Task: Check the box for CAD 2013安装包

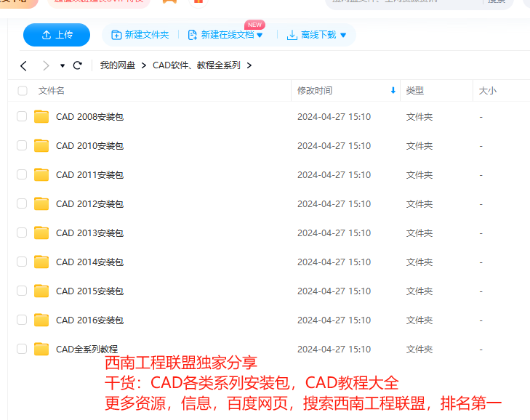Action: tap(22, 233)
